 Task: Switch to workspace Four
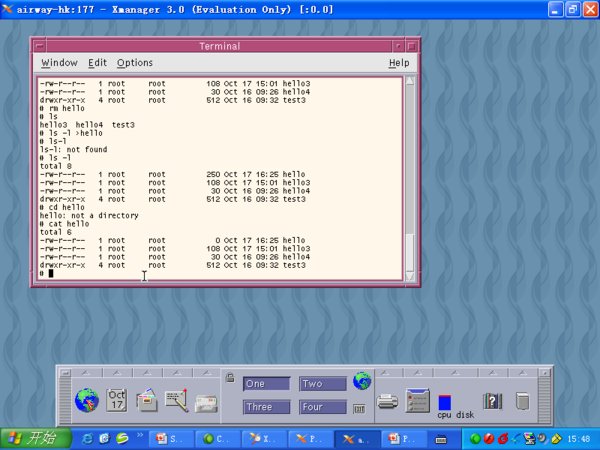point(323,407)
